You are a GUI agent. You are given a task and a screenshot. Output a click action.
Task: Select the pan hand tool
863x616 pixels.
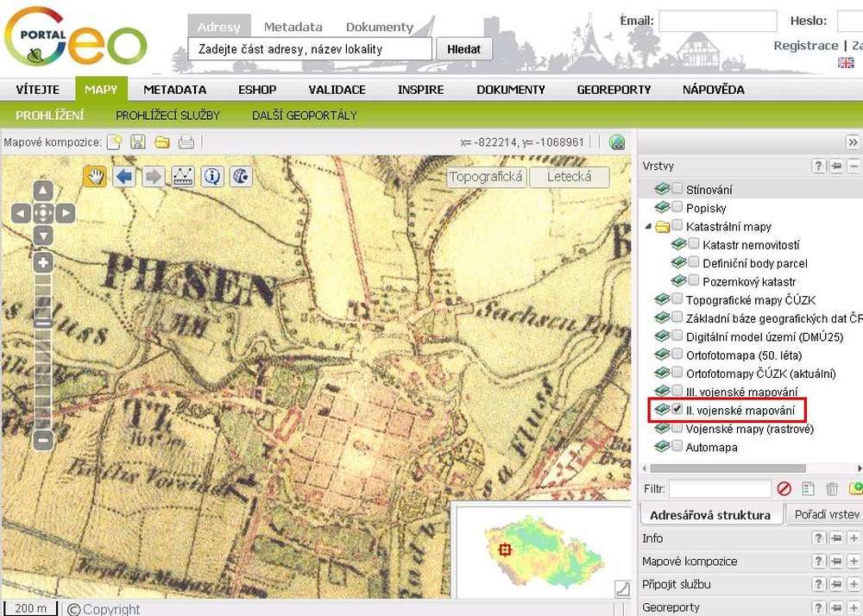coord(95,177)
